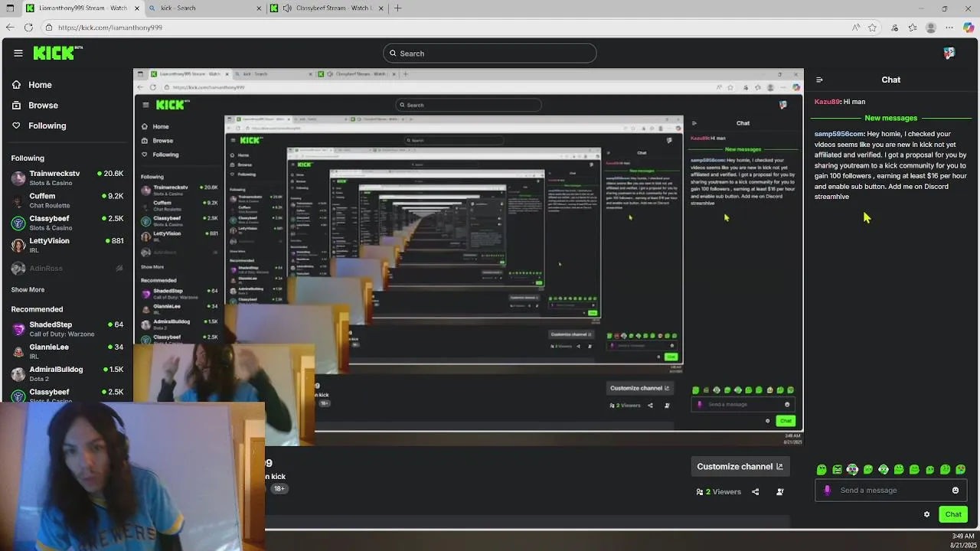Pick the angry square-face emote

[x=837, y=469]
